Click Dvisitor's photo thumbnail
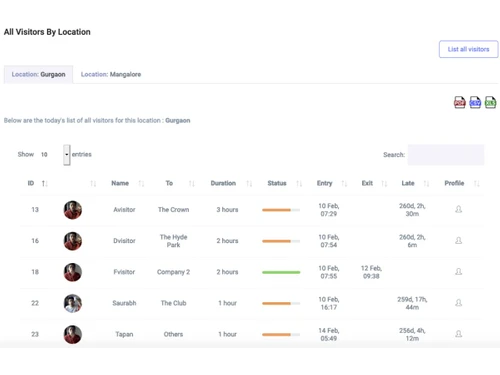This screenshot has width=500, height=375. pos(73,241)
